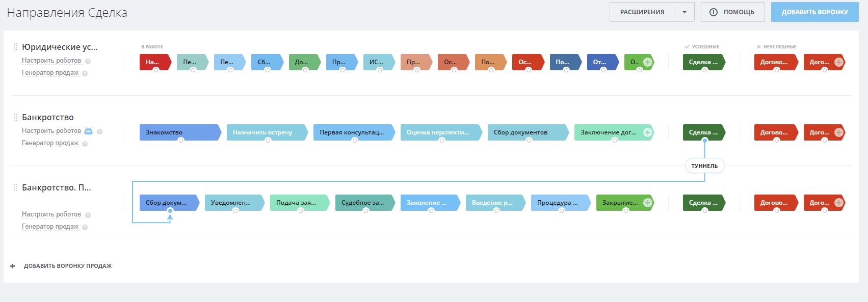Click the plus icon on Закрытие... stage

pos(648,203)
